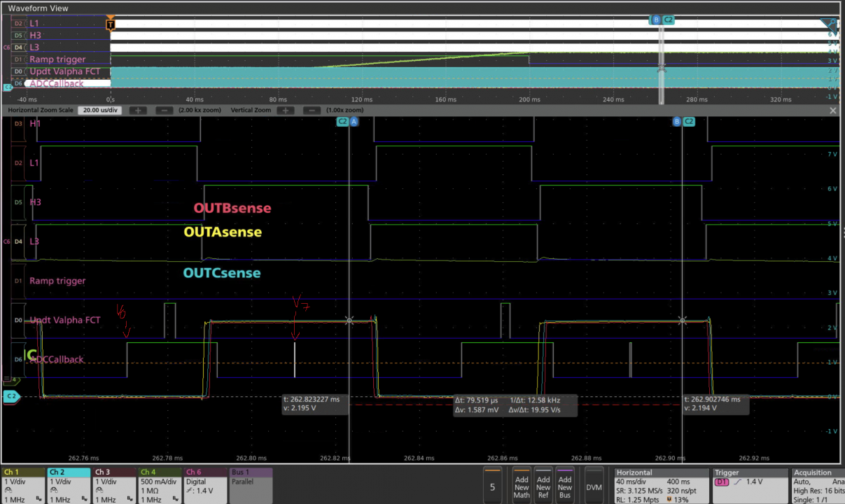
Task: Decrease horizontal zoom with the minus button
Action: pos(164,111)
